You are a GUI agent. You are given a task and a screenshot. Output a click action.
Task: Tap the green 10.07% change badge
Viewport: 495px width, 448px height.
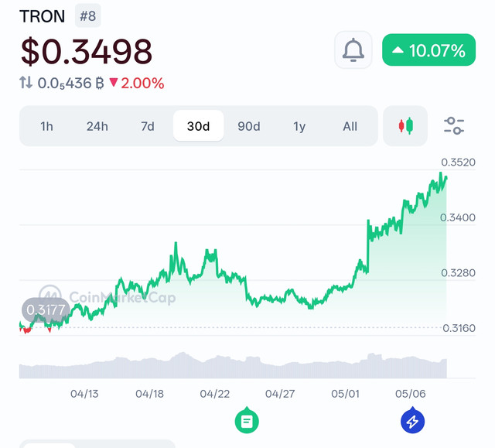[x=428, y=50]
